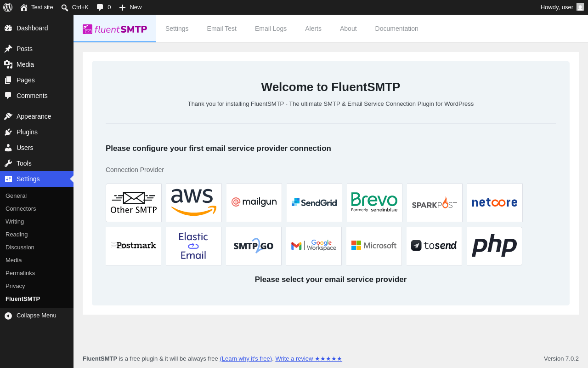This screenshot has width=588, height=368.
Task: Open the Media library menu
Action: tap(37, 64)
